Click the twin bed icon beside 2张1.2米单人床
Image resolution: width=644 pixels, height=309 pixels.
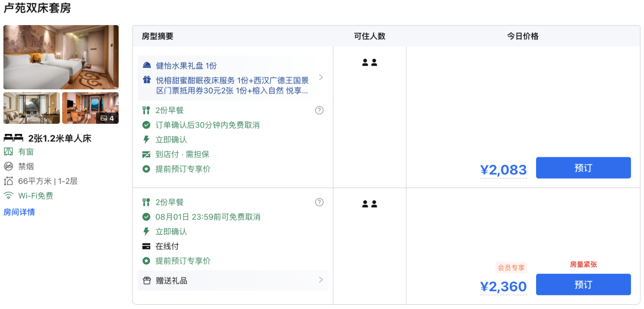13,138
